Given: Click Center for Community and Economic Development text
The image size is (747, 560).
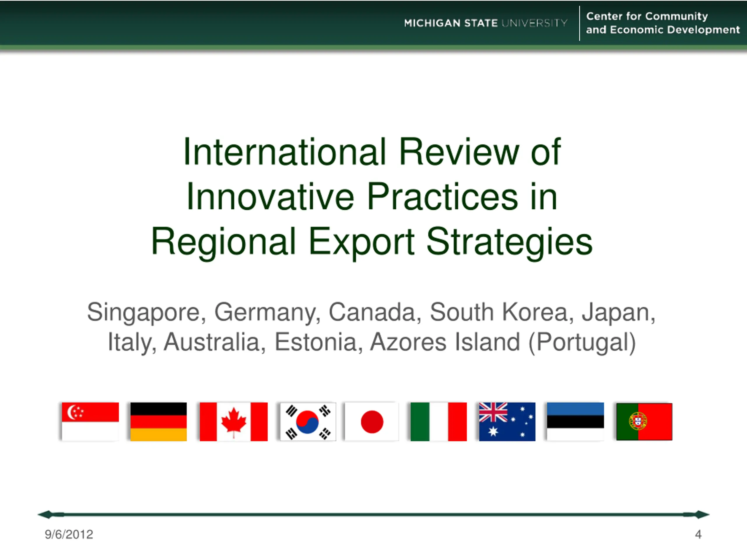Looking at the screenshot, I should point(663,23).
